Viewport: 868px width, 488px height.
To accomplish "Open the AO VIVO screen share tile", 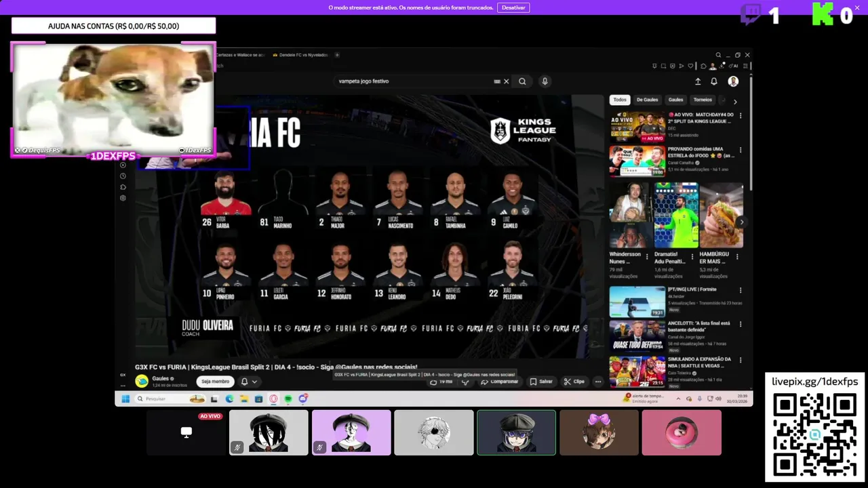I will point(186,432).
